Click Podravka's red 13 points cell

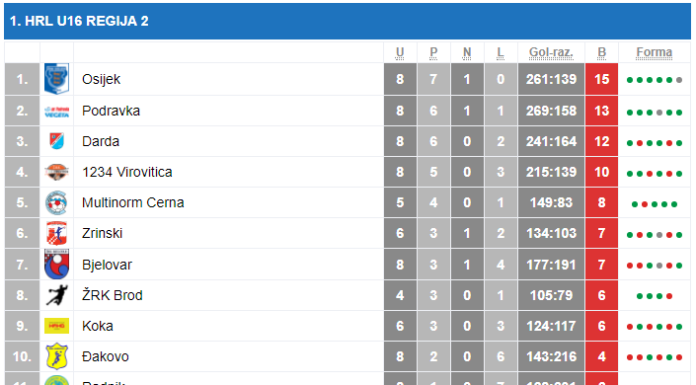pos(601,111)
